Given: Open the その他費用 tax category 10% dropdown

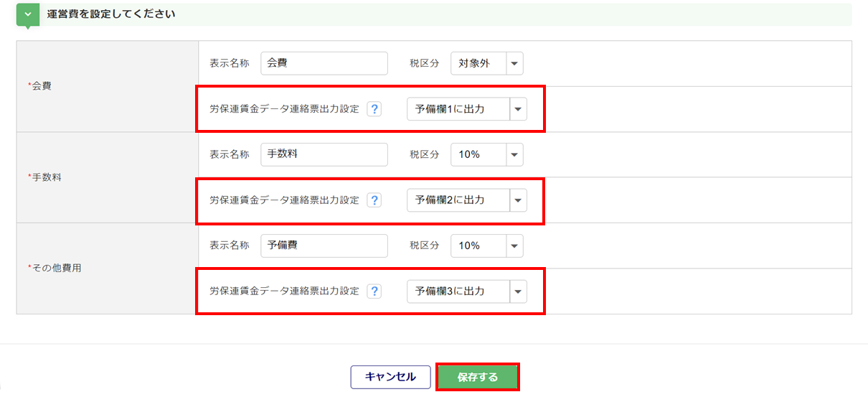Looking at the screenshot, I should 487,246.
